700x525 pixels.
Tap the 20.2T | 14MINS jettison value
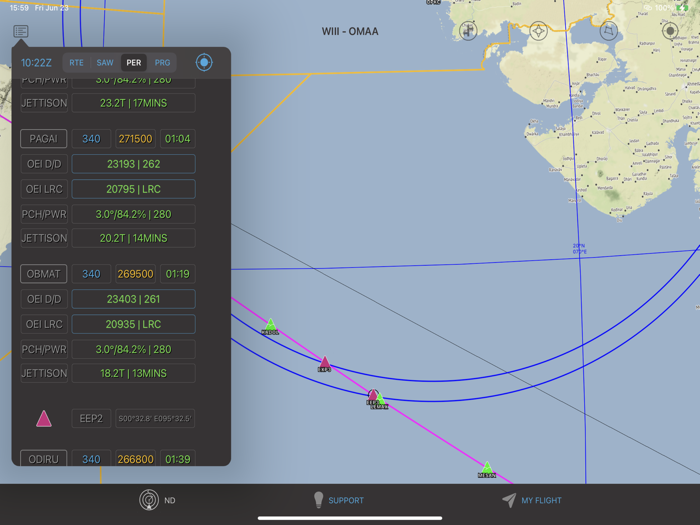[133, 238]
